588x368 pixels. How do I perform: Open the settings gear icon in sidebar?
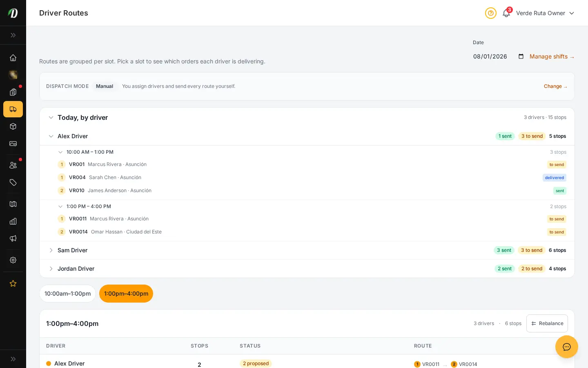[x=13, y=260]
